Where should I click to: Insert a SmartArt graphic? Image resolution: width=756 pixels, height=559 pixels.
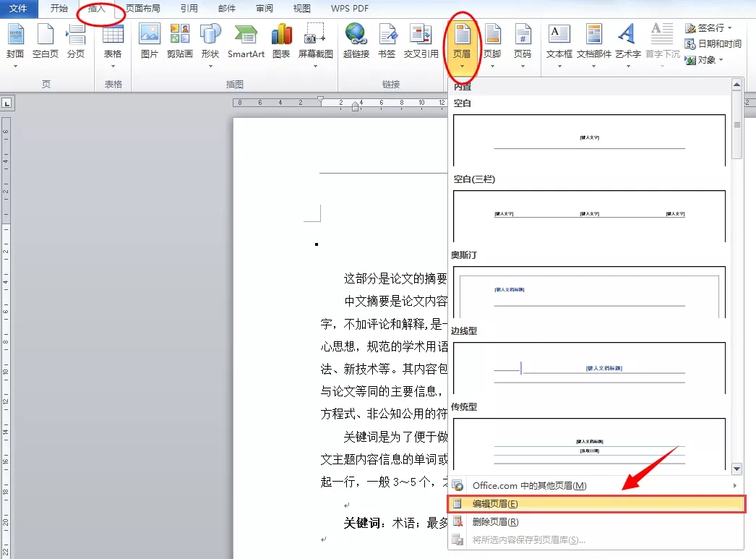point(245,43)
